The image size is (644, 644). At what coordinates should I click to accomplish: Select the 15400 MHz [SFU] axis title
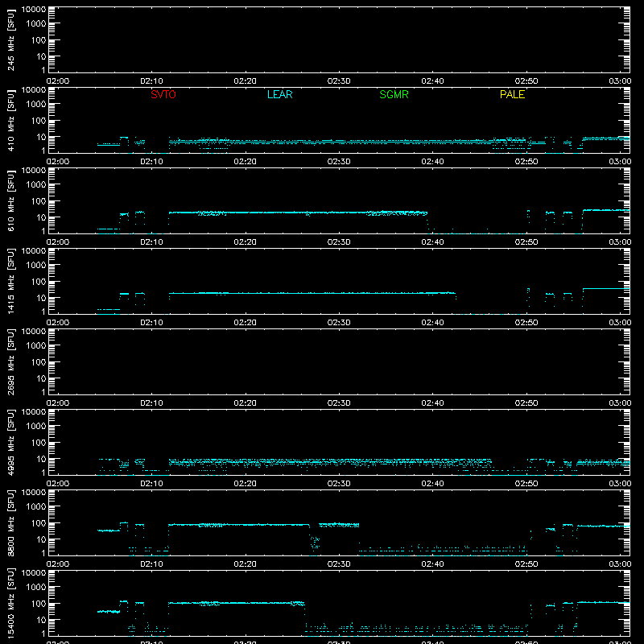coord(10,603)
